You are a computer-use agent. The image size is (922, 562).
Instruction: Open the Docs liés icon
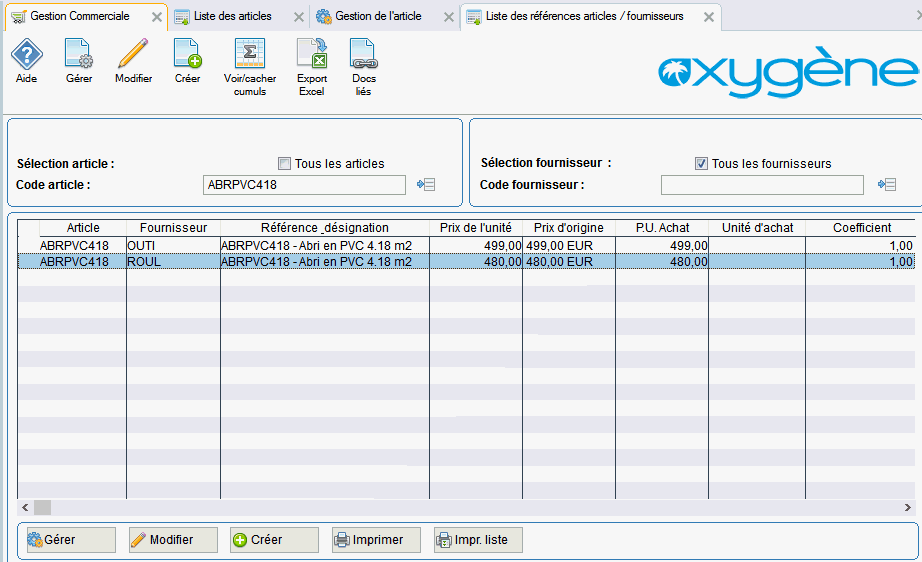(x=362, y=55)
